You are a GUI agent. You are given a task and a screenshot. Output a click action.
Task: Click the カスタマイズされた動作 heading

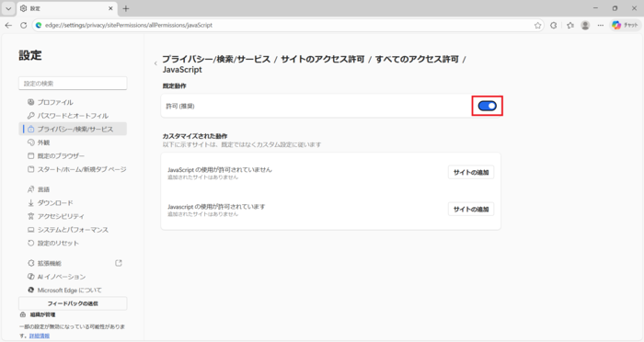(x=195, y=136)
